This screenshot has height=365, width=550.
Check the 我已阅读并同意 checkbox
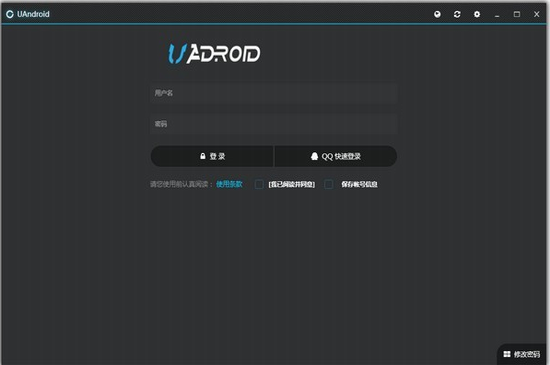259,184
